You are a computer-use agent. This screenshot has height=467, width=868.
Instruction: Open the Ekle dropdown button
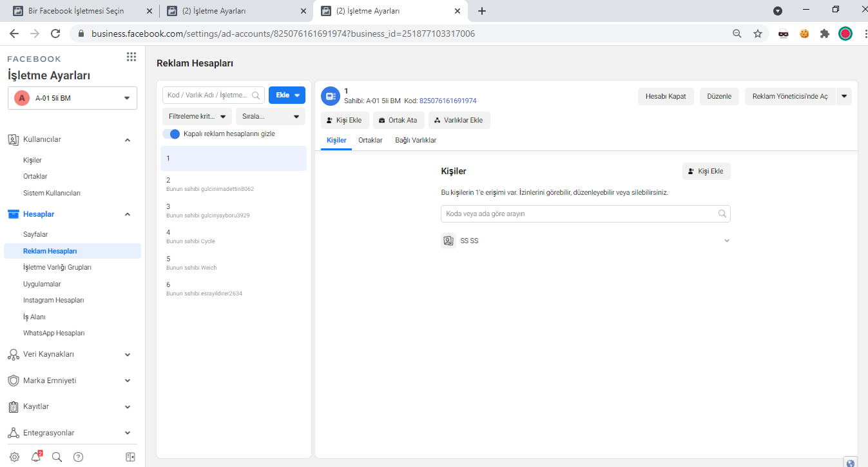(x=287, y=95)
